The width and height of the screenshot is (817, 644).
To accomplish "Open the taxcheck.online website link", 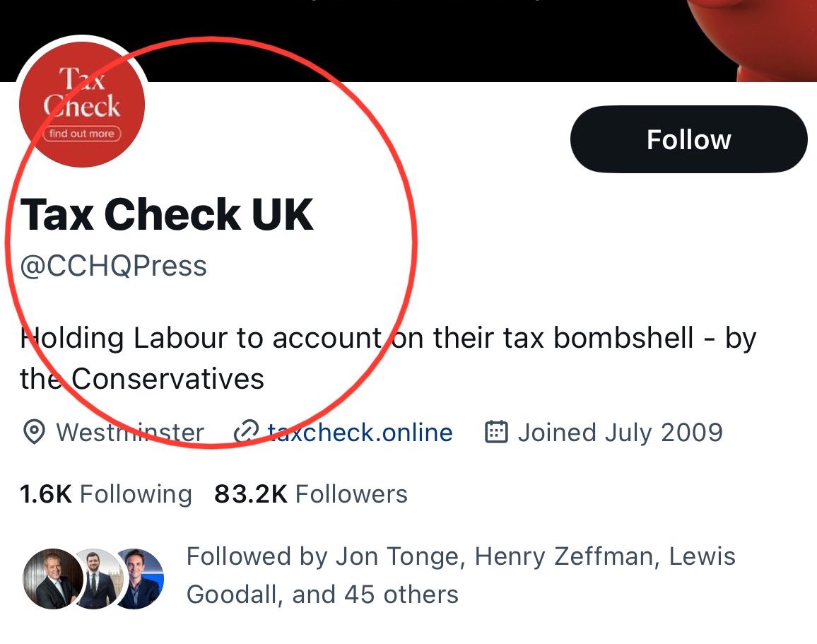I will tap(360, 432).
